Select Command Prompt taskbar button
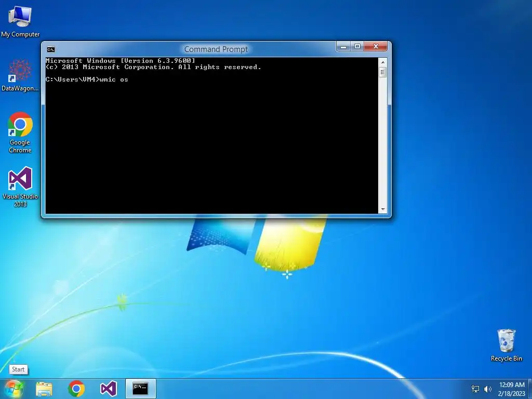 140,389
